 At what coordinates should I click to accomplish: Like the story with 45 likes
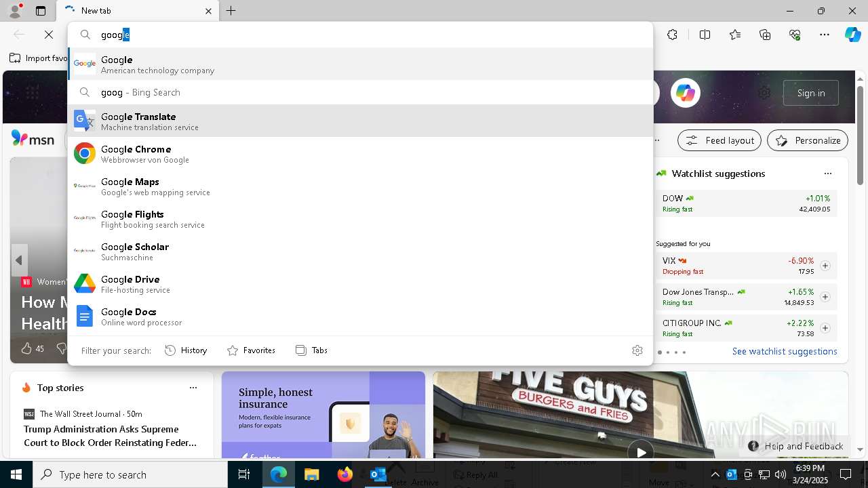click(x=32, y=348)
